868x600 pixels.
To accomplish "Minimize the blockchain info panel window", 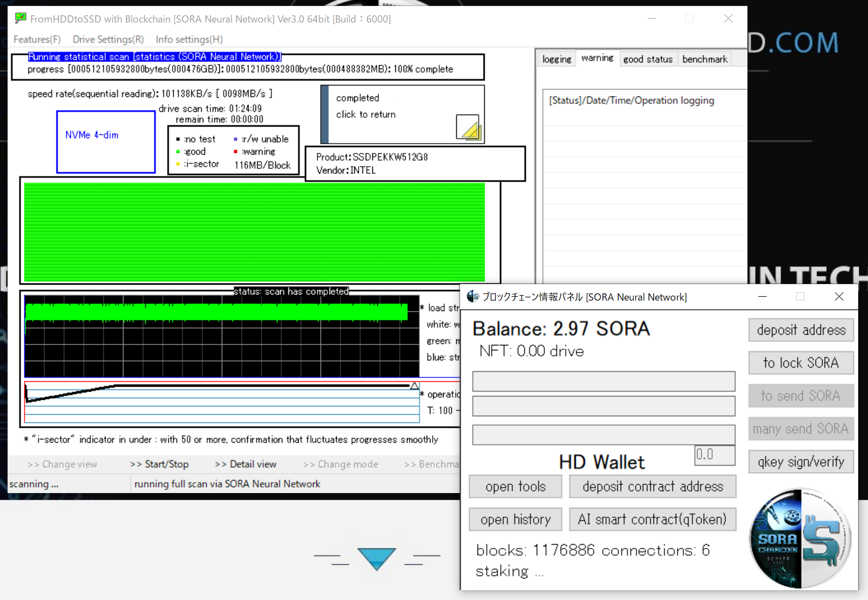I will (762, 297).
